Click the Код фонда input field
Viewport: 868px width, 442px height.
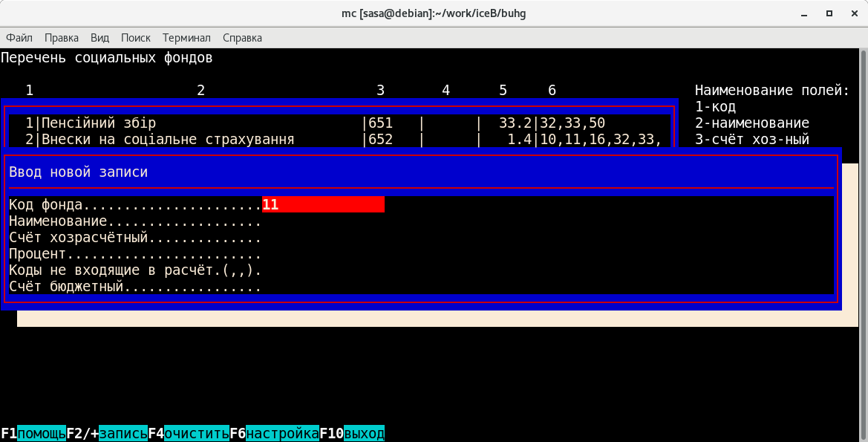coord(323,205)
